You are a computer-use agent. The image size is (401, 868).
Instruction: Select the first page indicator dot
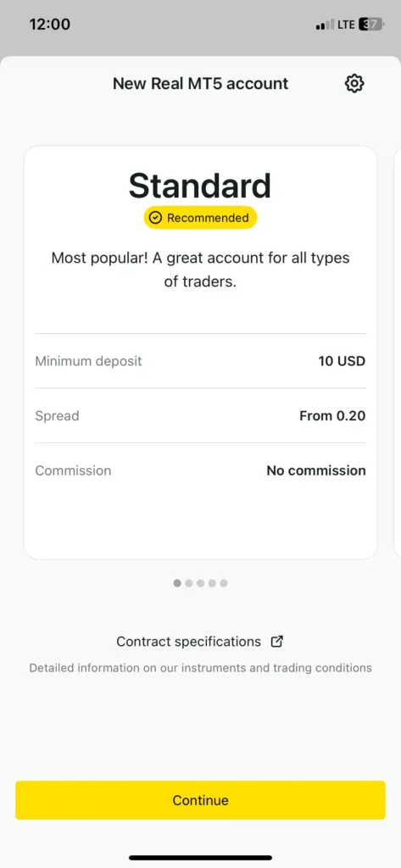(177, 583)
